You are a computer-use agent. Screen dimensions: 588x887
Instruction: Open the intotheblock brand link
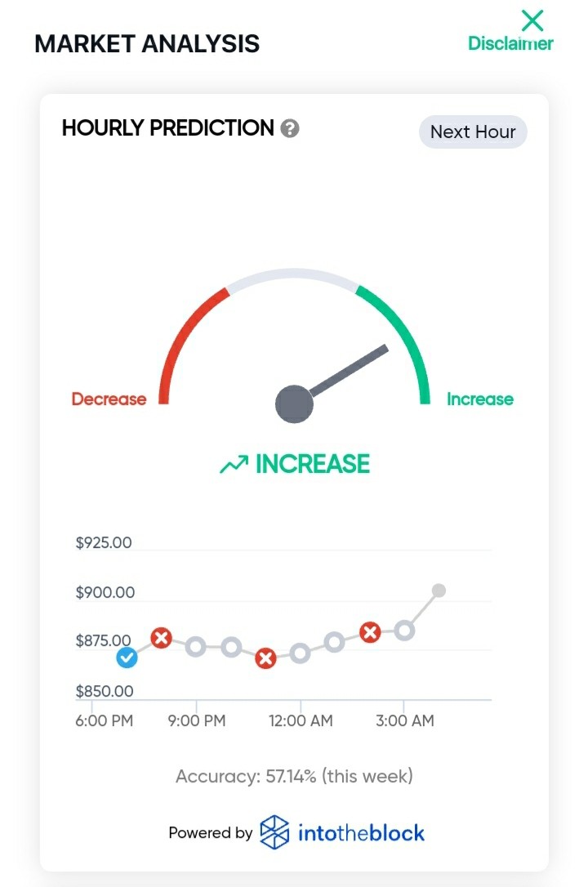[x=361, y=833]
